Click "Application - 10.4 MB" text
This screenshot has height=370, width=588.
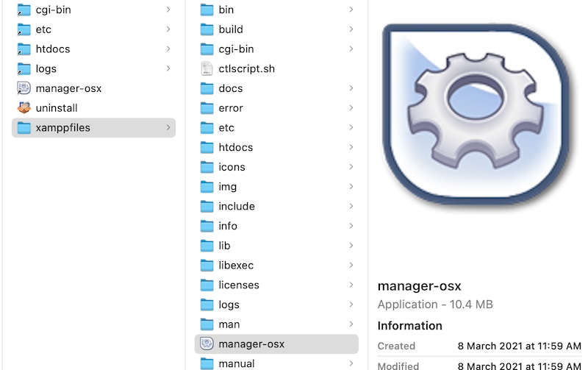(x=435, y=305)
